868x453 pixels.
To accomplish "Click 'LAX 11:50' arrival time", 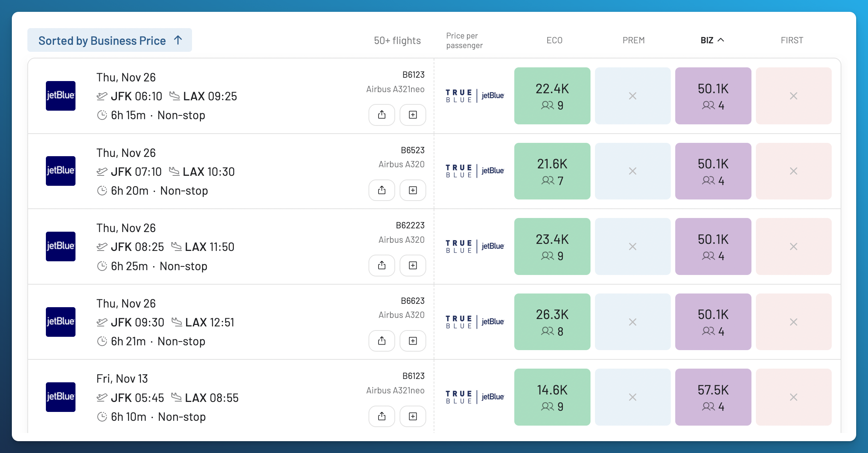I will point(209,247).
